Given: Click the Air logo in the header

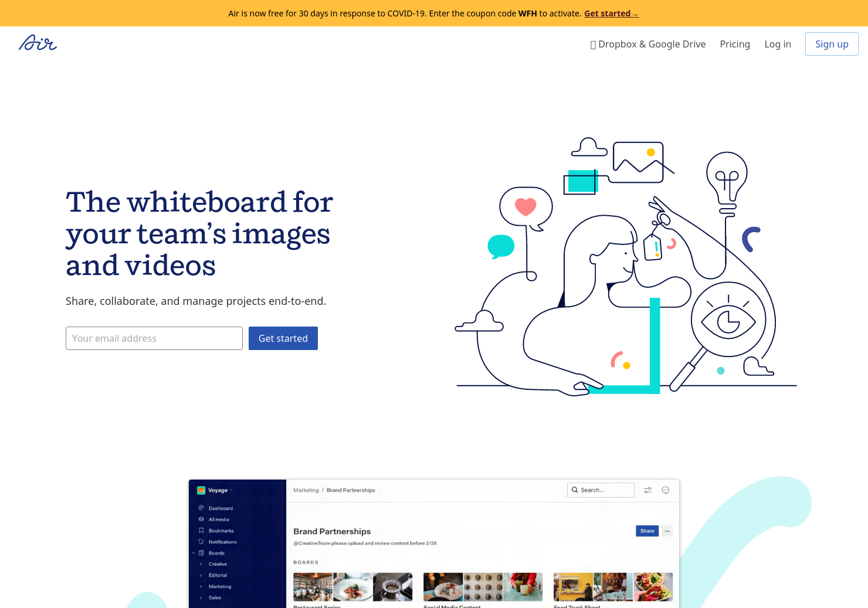Looking at the screenshot, I should pos(38,43).
